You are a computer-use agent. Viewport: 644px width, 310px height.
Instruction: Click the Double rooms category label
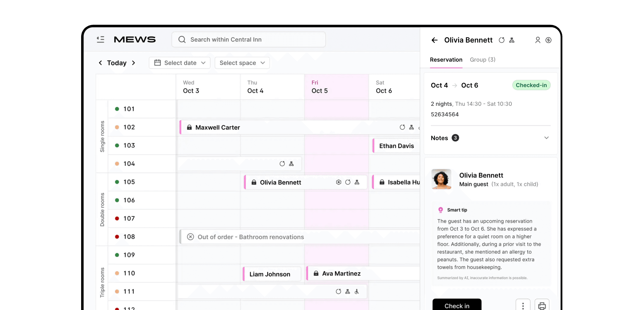click(102, 209)
